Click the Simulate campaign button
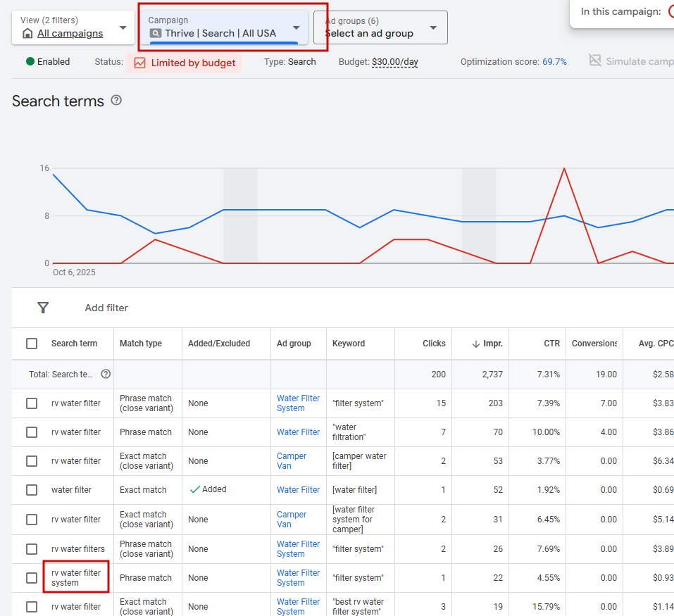This screenshot has width=674, height=616. 631,61
